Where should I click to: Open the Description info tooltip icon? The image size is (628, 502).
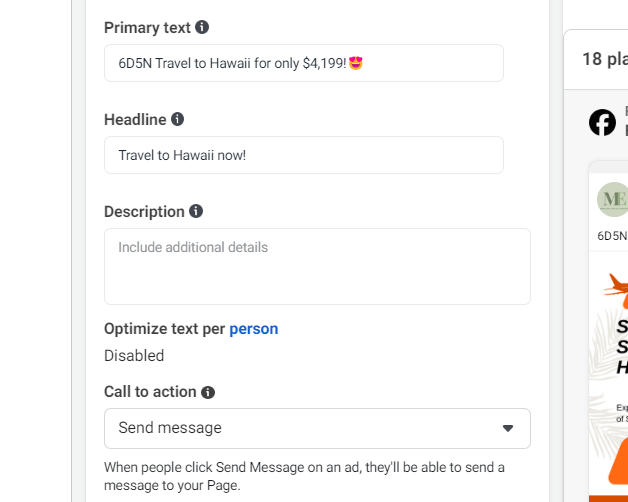click(x=196, y=211)
